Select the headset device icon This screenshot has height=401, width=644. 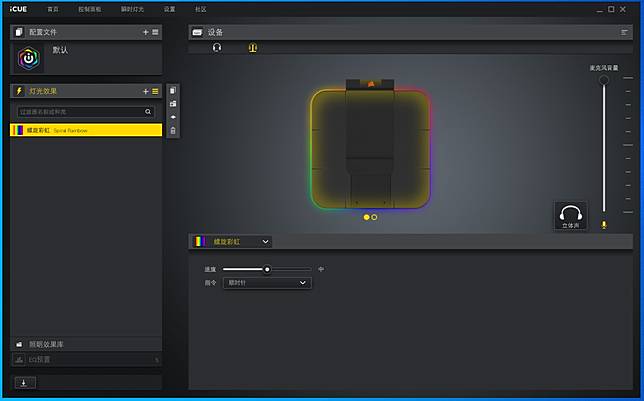(217, 47)
